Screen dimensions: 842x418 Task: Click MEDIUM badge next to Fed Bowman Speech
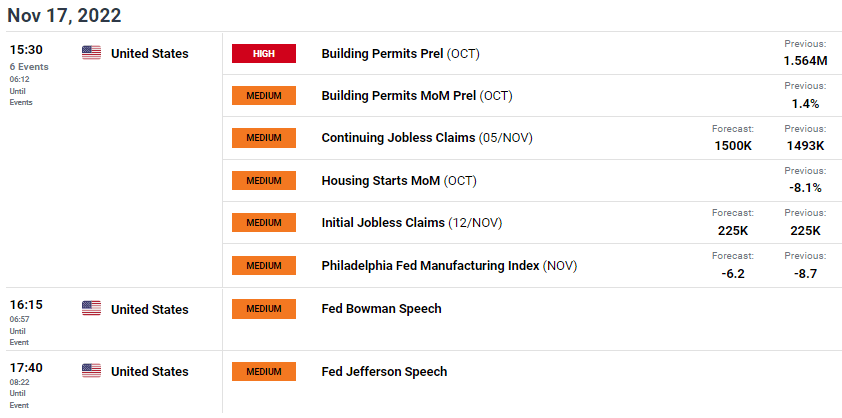(x=264, y=309)
